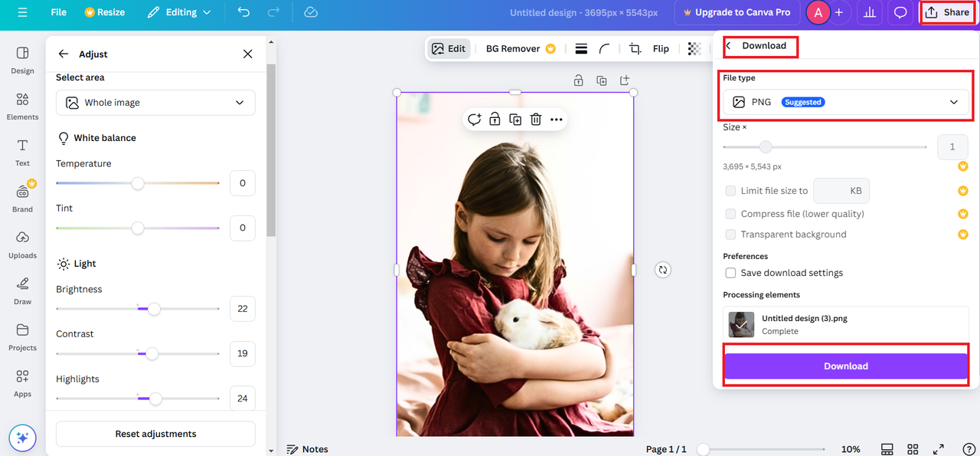Enable Transparent background checkbox
980x456 pixels.
[731, 235]
